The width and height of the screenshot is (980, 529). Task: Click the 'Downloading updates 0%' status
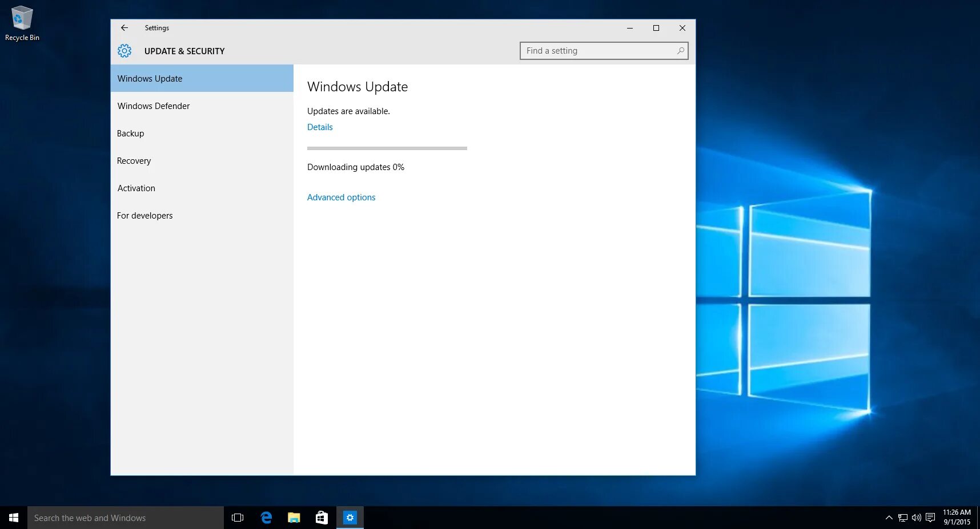[356, 167]
